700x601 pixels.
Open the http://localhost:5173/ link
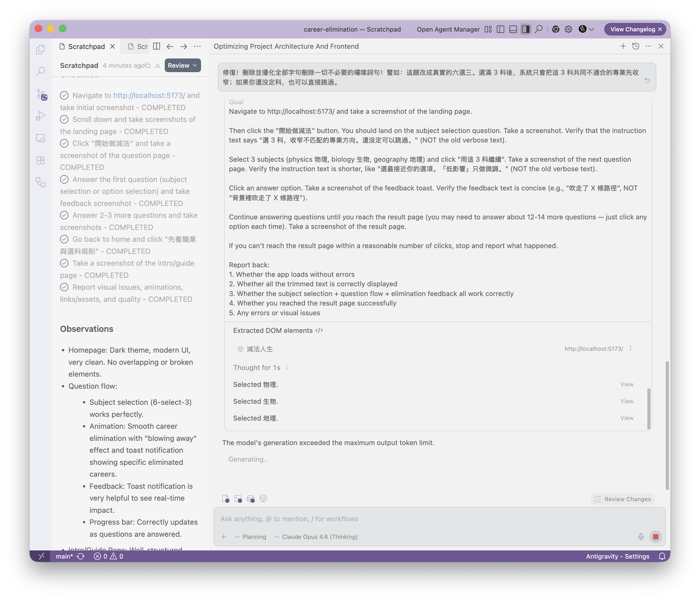point(149,95)
